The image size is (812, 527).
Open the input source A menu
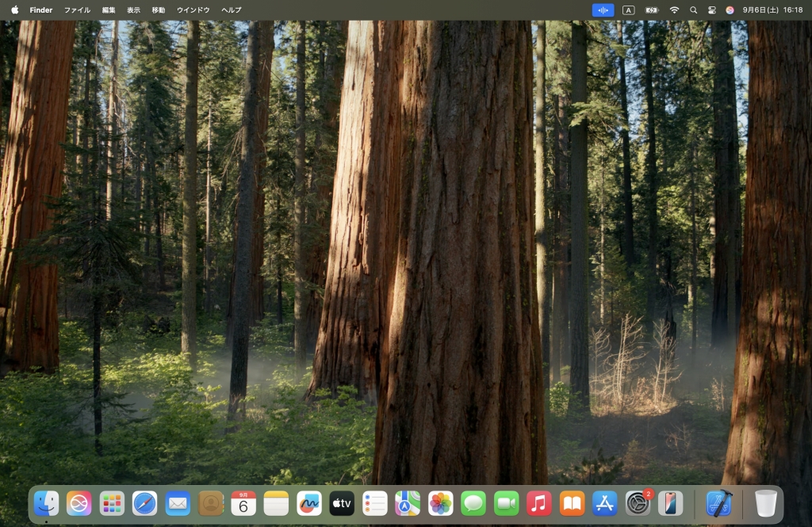click(x=628, y=10)
